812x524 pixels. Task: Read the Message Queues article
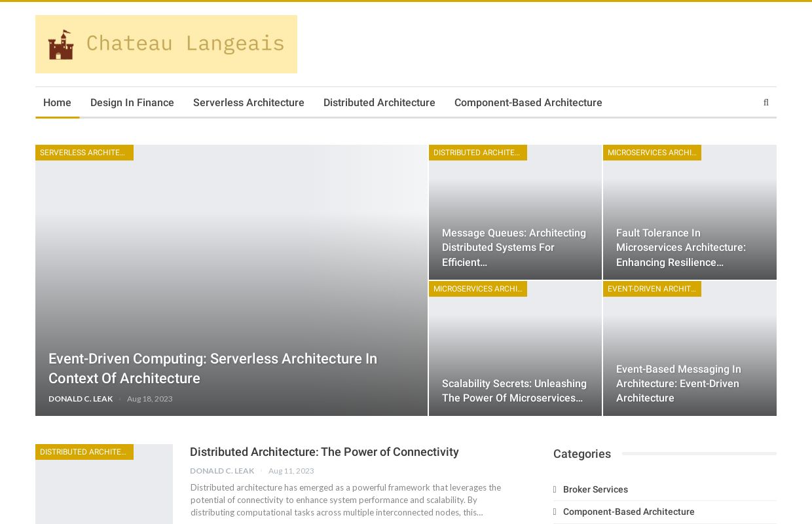[514, 248]
